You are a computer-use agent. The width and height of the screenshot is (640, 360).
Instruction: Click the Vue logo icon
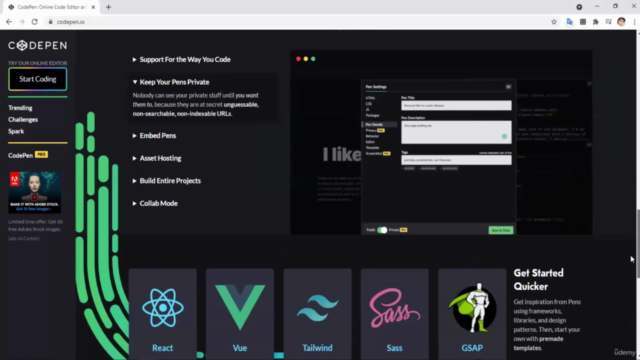(240, 307)
